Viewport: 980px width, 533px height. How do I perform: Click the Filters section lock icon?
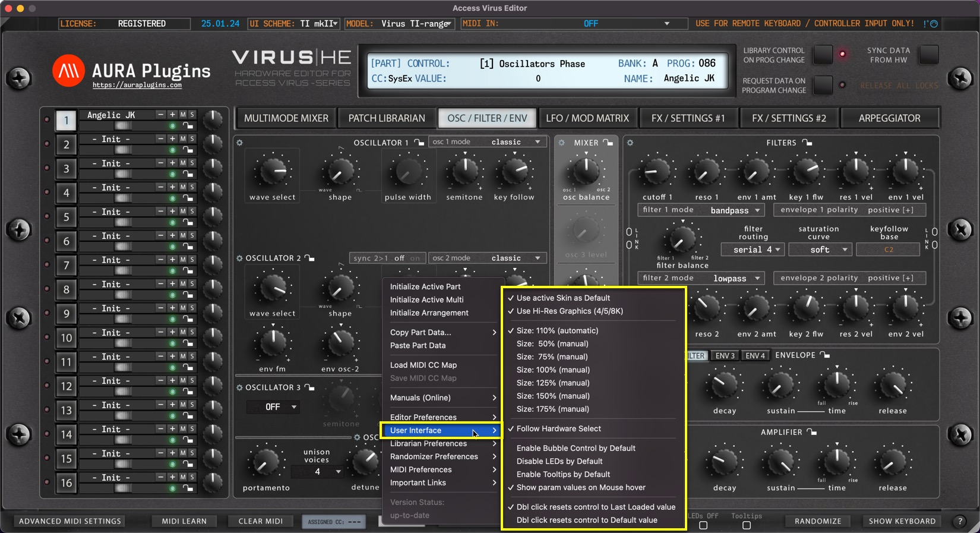tap(807, 143)
